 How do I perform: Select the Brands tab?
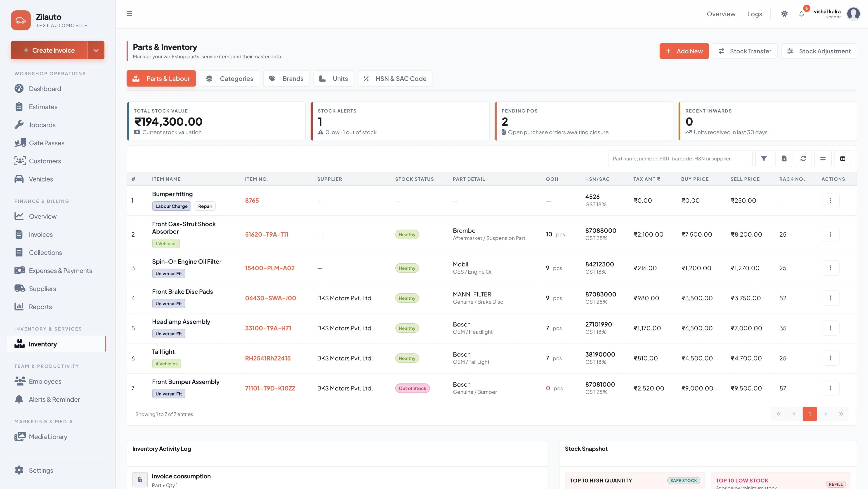[x=286, y=78]
